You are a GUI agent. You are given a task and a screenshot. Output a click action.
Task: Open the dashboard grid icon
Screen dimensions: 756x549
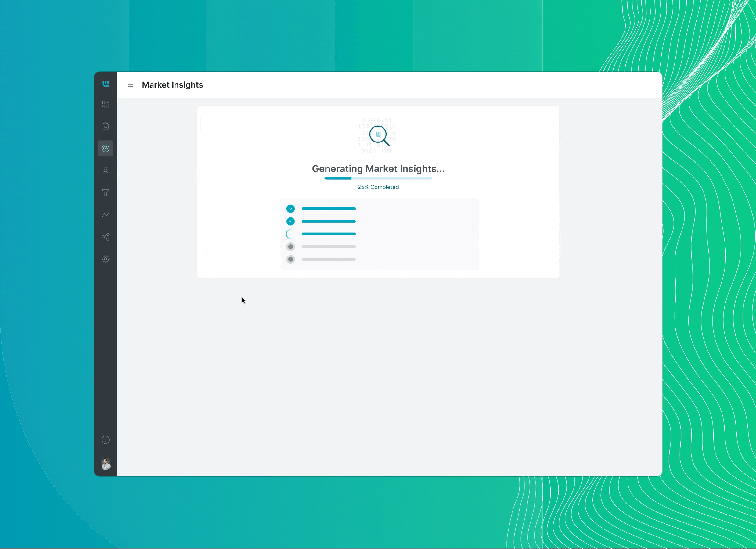105,104
